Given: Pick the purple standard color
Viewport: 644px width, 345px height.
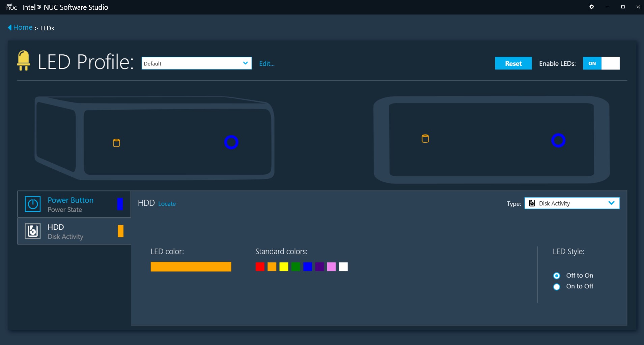Looking at the screenshot, I should coord(319,267).
